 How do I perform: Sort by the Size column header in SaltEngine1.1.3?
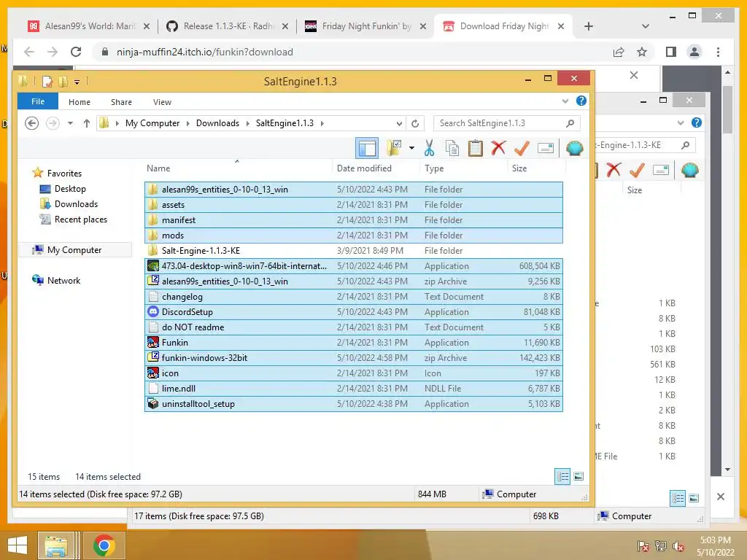pyautogui.click(x=519, y=168)
